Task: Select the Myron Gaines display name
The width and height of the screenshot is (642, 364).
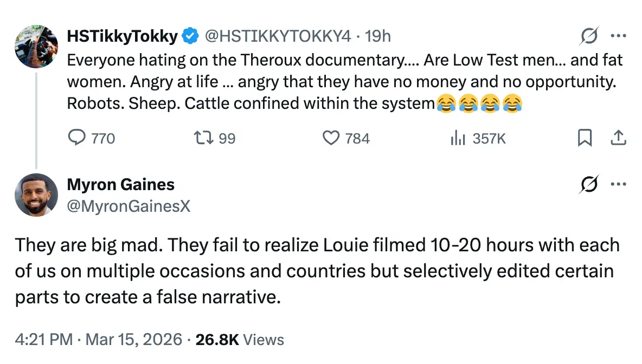Action: point(120,184)
